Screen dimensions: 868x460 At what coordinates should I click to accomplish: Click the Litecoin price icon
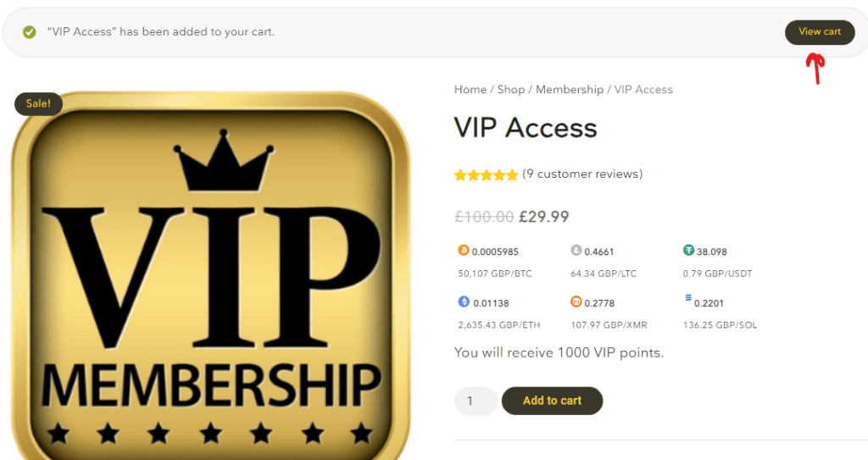pos(576,250)
